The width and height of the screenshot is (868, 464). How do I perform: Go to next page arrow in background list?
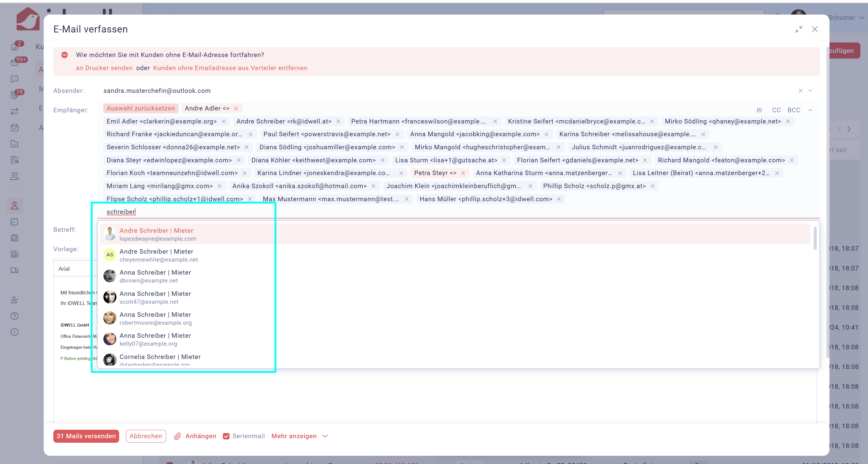(849, 129)
